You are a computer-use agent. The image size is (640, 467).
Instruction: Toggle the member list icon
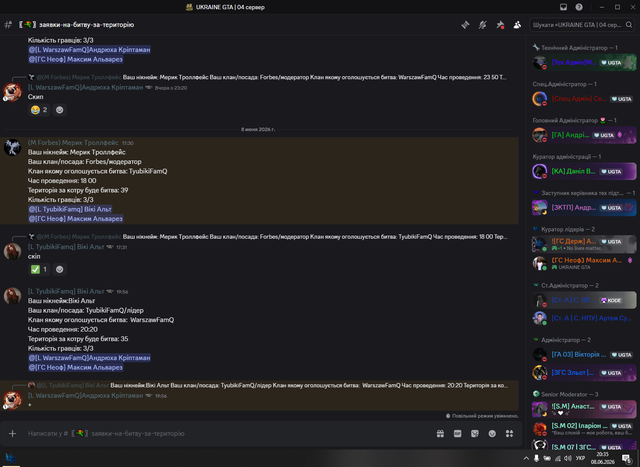(x=517, y=25)
